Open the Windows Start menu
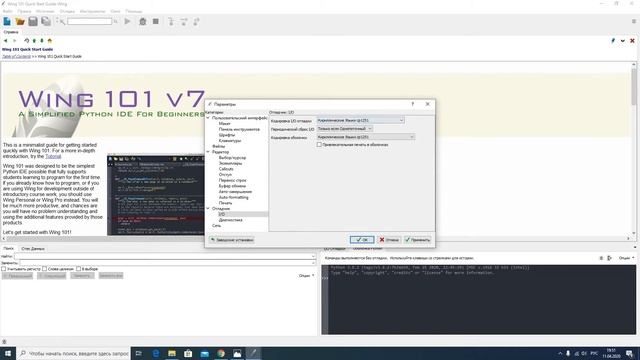Screen dimensions: 640x360 click(8, 353)
